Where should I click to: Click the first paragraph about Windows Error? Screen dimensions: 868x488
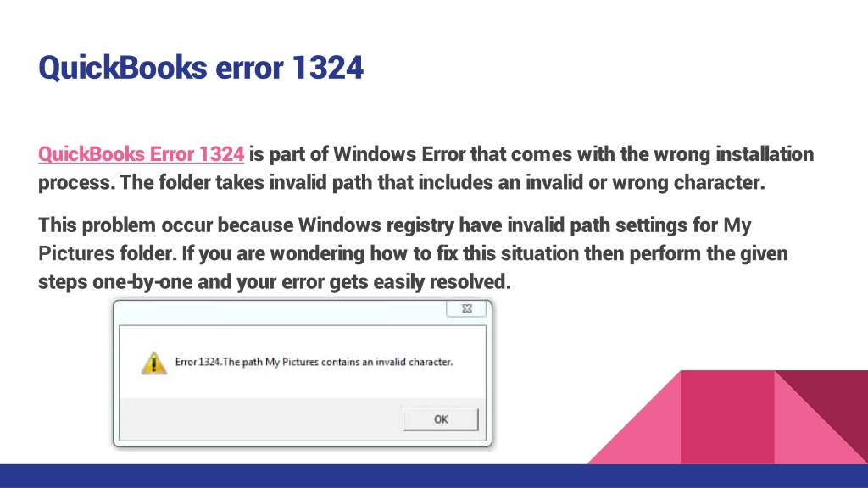coord(426,169)
